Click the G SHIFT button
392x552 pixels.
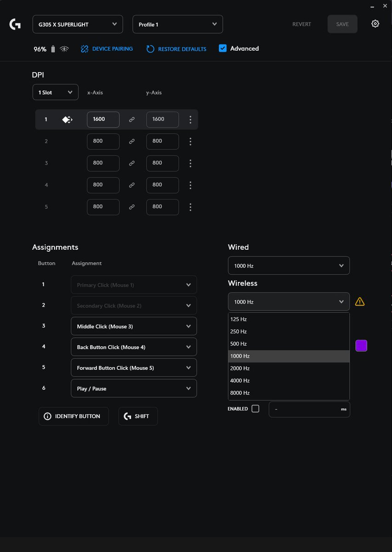point(138,416)
